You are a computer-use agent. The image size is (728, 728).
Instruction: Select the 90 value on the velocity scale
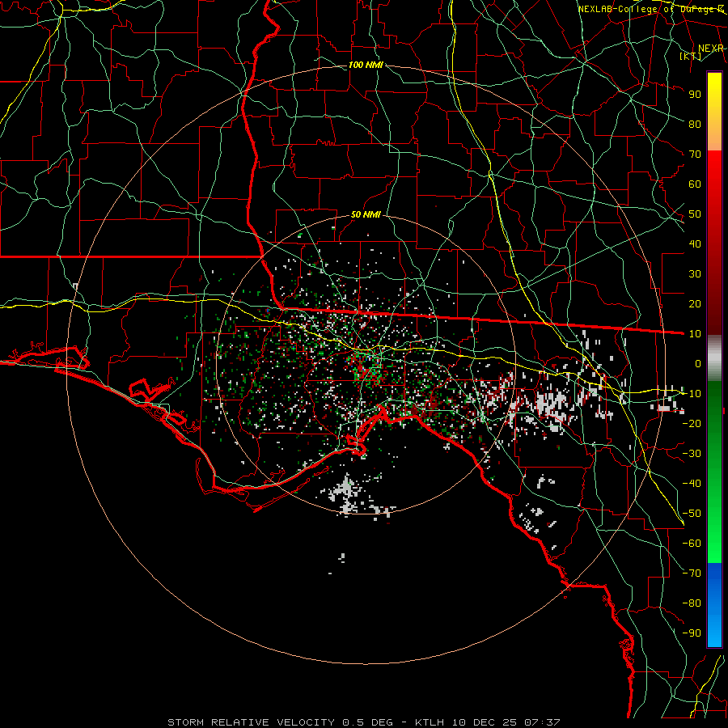(x=695, y=95)
